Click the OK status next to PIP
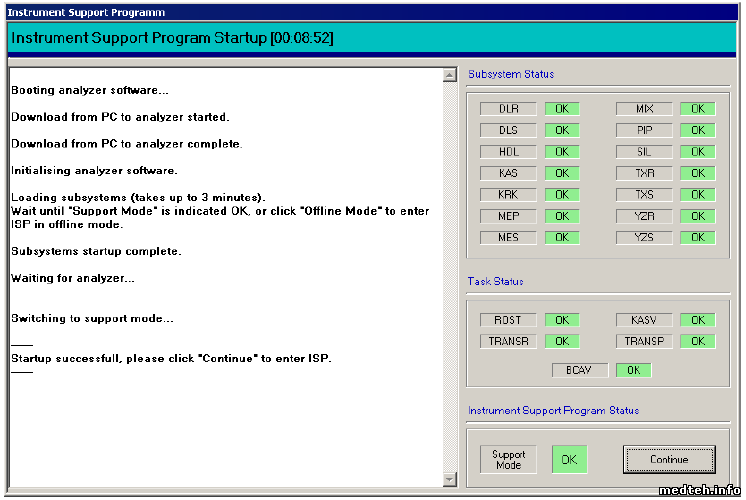Screen dimensions: 746x500 [697, 130]
